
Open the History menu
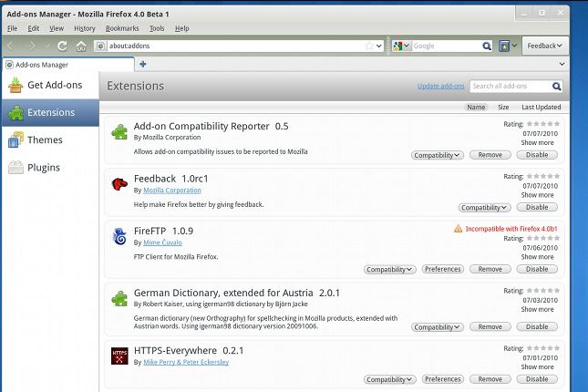(85, 28)
